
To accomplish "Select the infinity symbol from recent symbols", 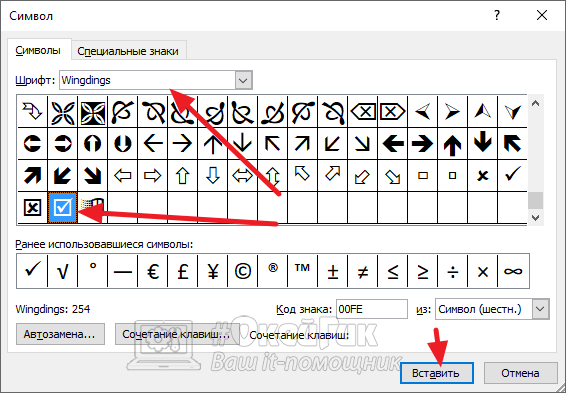I will click(x=513, y=271).
